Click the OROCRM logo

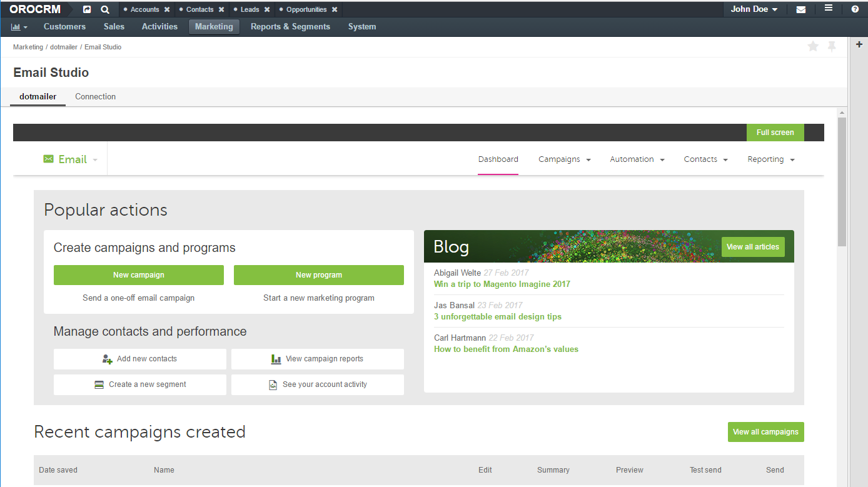pos(35,9)
